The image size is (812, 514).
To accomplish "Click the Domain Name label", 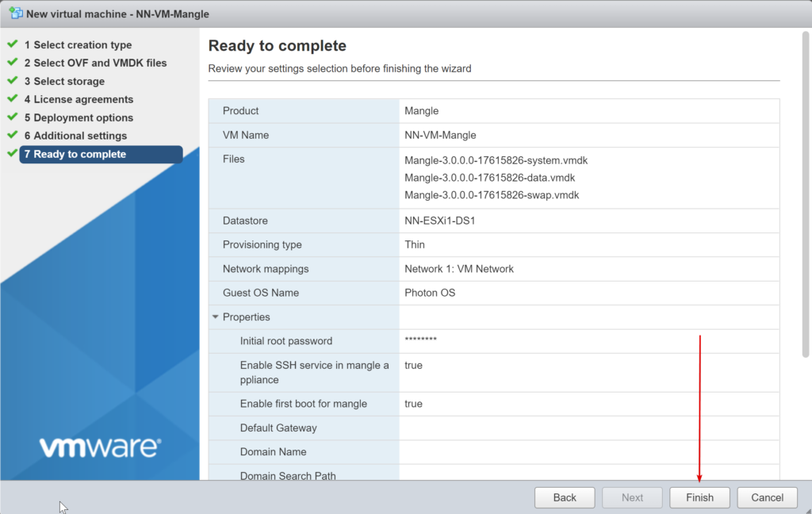I will pyautogui.click(x=273, y=452).
